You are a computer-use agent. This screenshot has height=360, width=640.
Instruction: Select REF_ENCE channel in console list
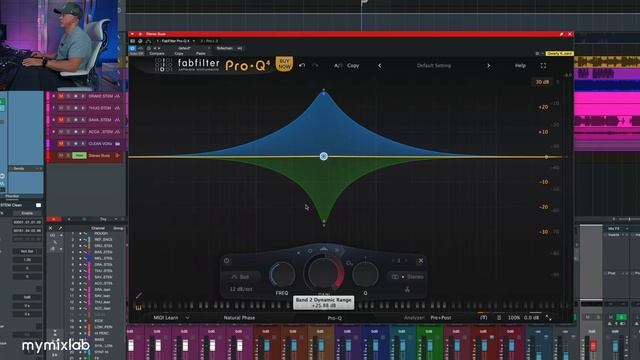pos(103,240)
